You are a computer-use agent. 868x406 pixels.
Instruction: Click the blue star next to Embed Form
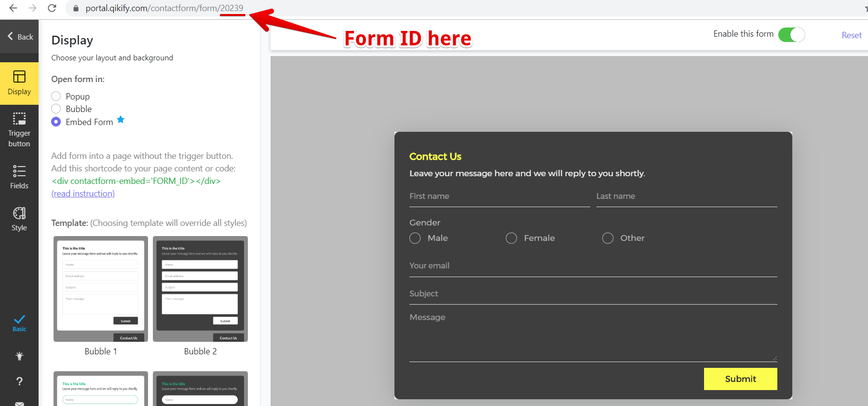coord(121,119)
